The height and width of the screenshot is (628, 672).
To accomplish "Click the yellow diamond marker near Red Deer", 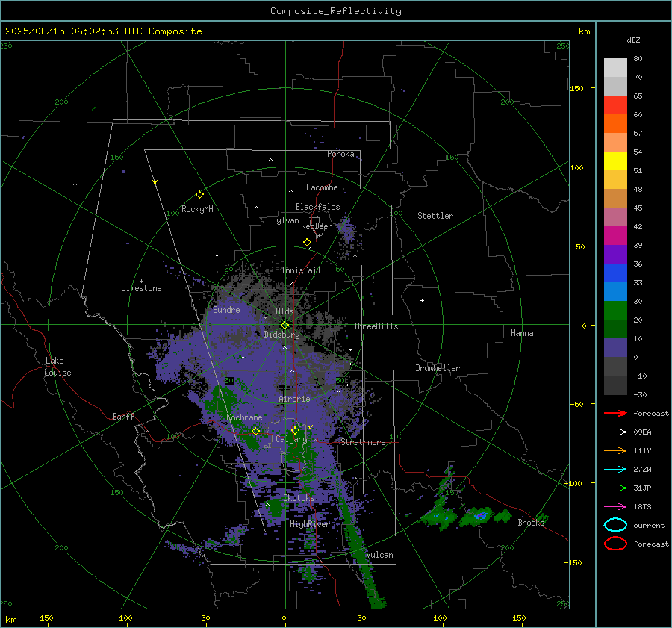I will (x=307, y=243).
